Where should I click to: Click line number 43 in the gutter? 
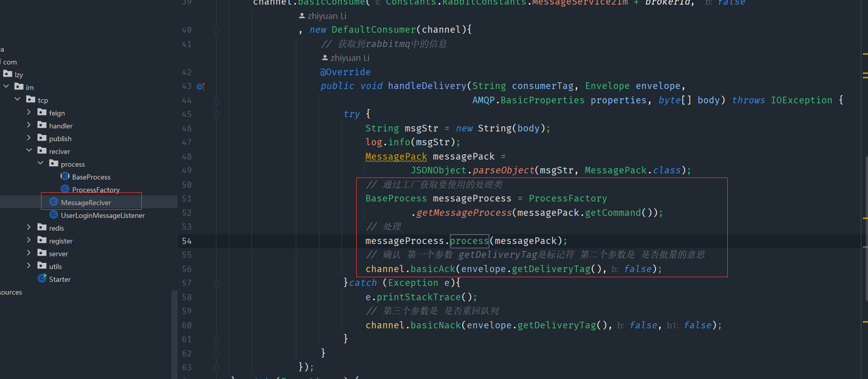(x=187, y=86)
